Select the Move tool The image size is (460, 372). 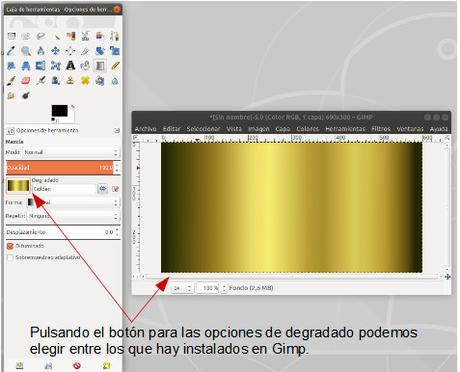coord(56,51)
